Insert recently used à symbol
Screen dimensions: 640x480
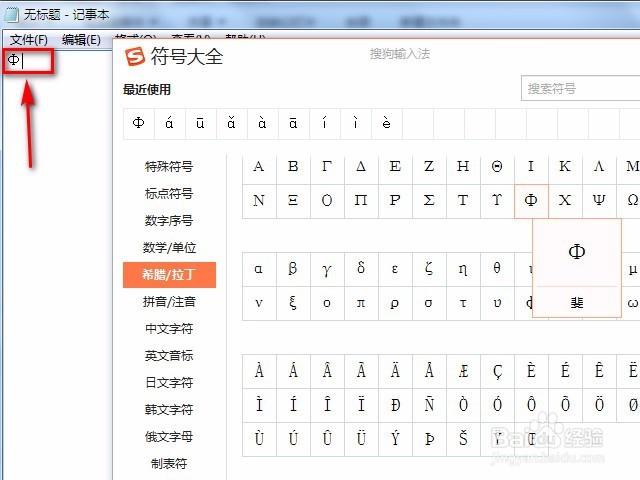click(x=263, y=123)
